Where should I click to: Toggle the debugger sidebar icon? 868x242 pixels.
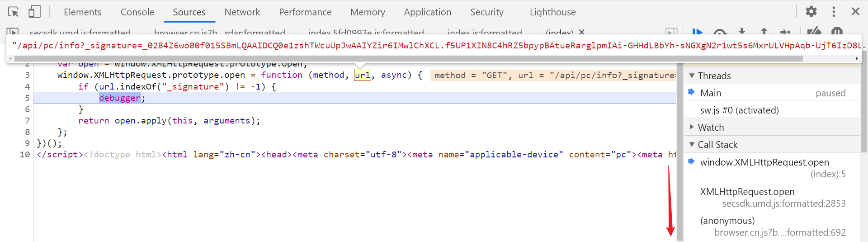671,32
